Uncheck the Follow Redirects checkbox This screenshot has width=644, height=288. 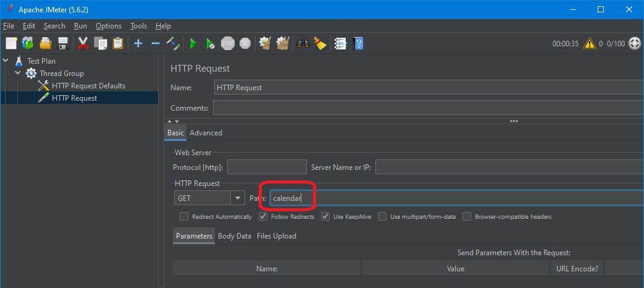point(263,217)
